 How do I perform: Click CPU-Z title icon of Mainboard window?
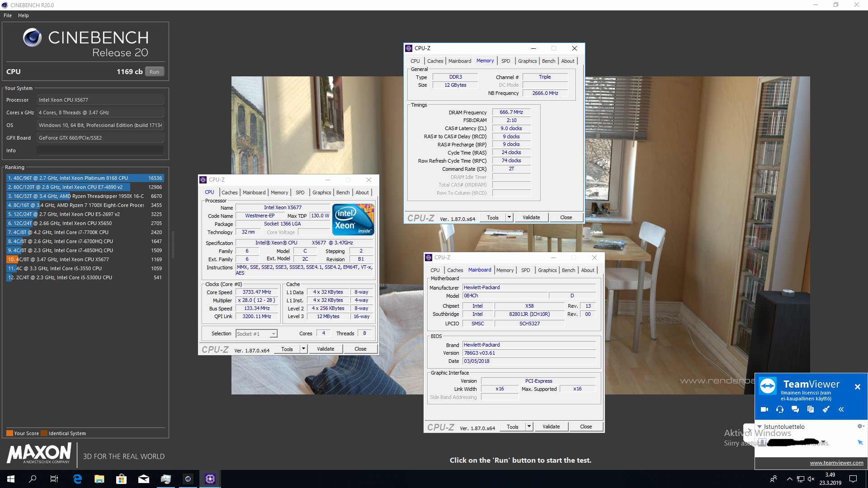tap(429, 258)
